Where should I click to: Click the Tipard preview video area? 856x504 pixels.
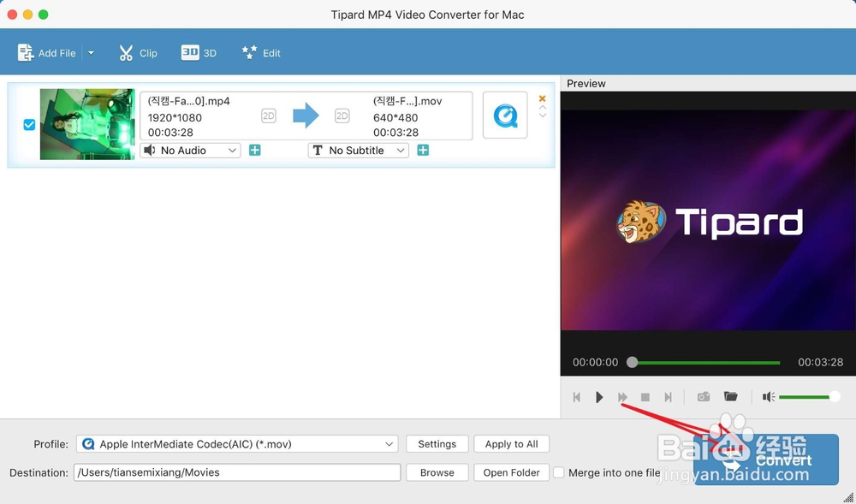[x=708, y=221]
